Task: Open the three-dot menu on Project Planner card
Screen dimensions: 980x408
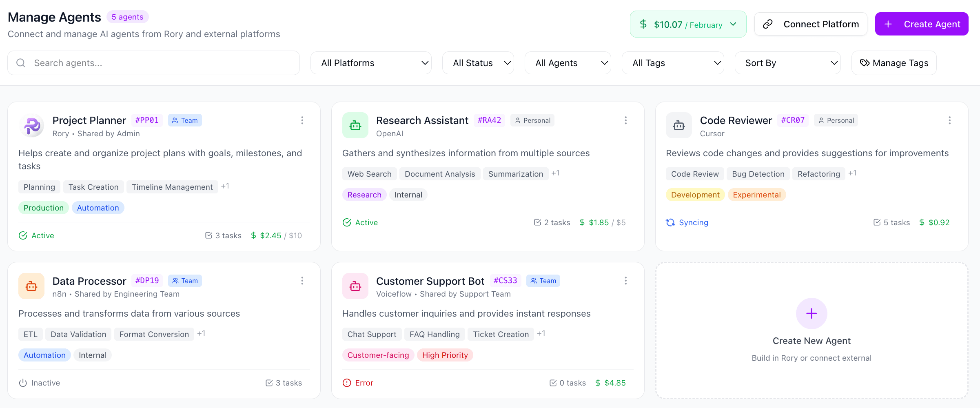Action: [x=302, y=120]
